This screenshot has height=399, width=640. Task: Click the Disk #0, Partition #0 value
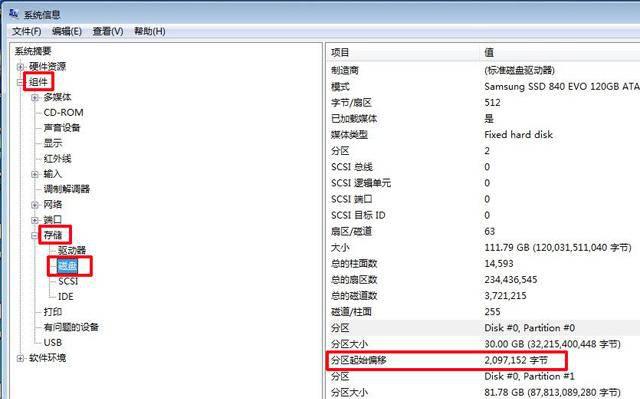click(x=529, y=328)
